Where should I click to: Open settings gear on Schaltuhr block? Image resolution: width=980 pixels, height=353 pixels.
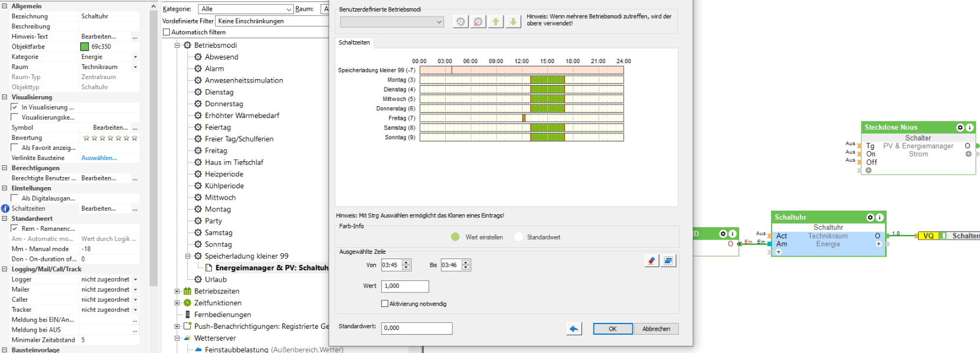click(870, 217)
